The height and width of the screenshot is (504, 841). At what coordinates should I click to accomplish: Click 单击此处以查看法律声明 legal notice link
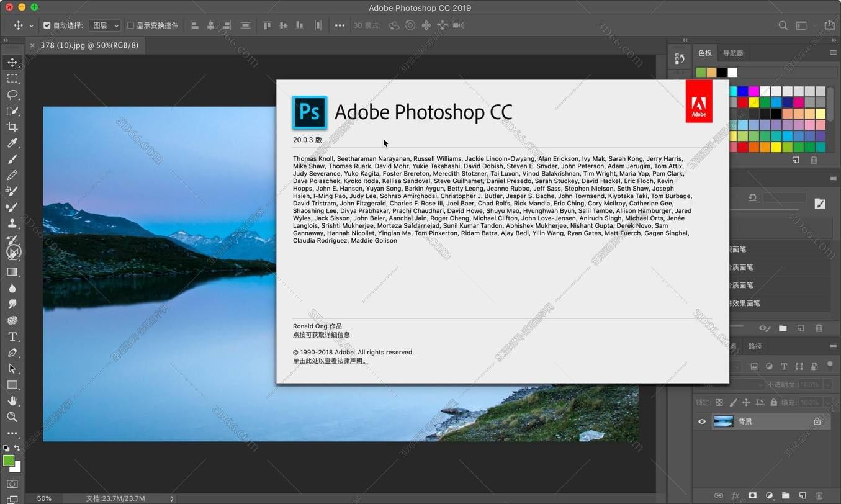(x=330, y=361)
